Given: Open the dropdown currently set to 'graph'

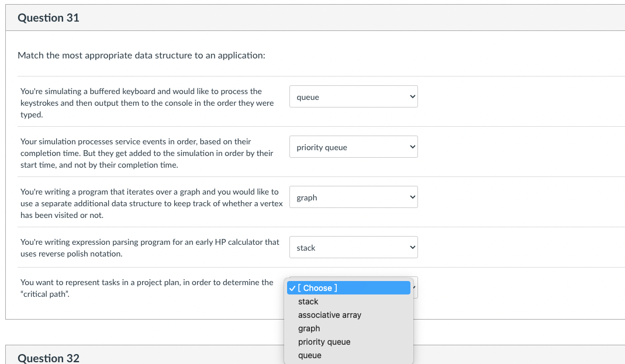Looking at the screenshot, I should [x=353, y=197].
